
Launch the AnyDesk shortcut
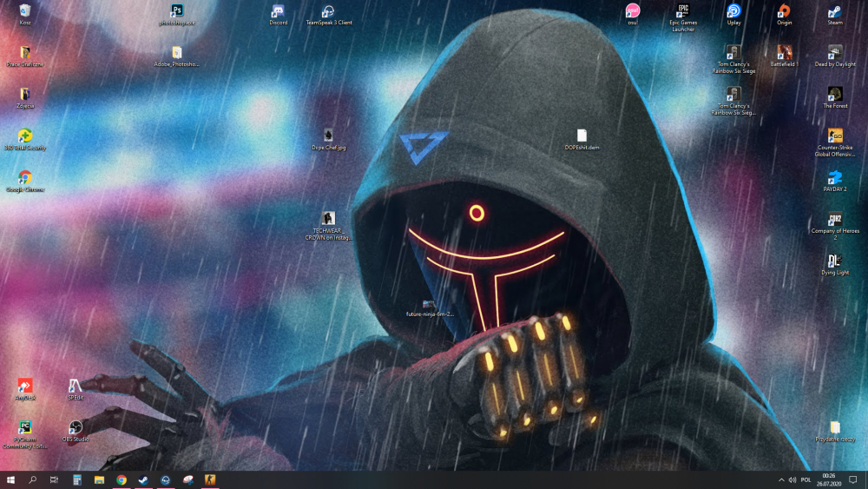pos(25,389)
